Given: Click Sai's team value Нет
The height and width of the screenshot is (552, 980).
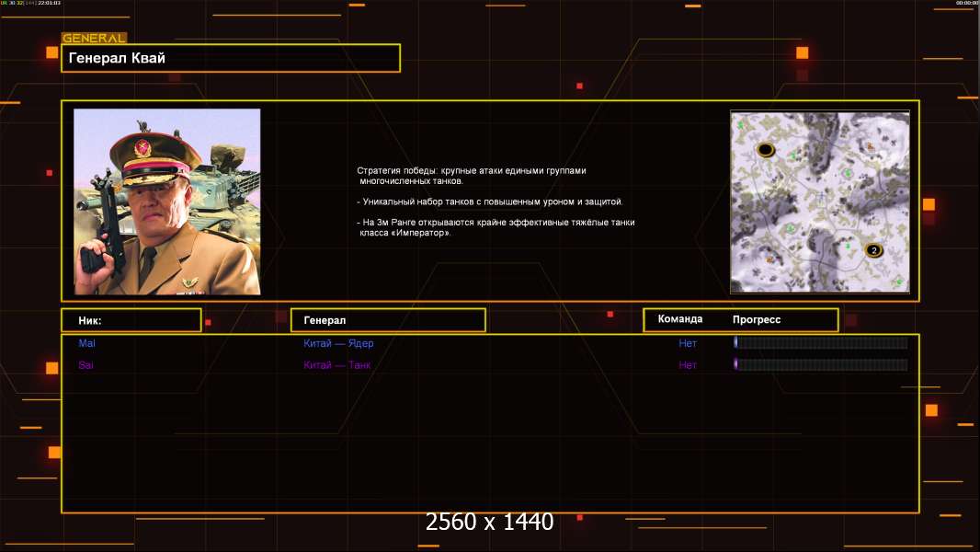Looking at the screenshot, I should click(x=688, y=365).
